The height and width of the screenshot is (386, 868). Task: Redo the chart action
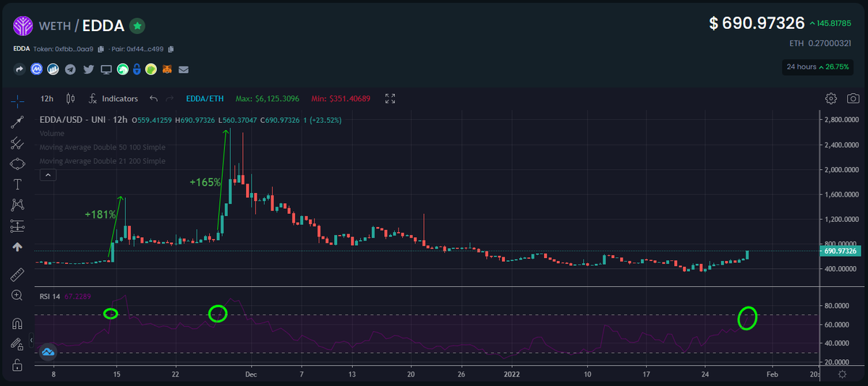(x=170, y=98)
